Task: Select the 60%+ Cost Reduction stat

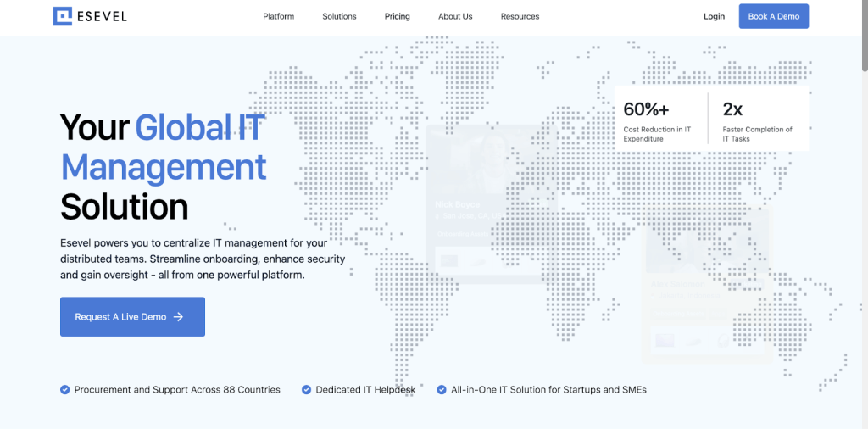Action: point(661,120)
